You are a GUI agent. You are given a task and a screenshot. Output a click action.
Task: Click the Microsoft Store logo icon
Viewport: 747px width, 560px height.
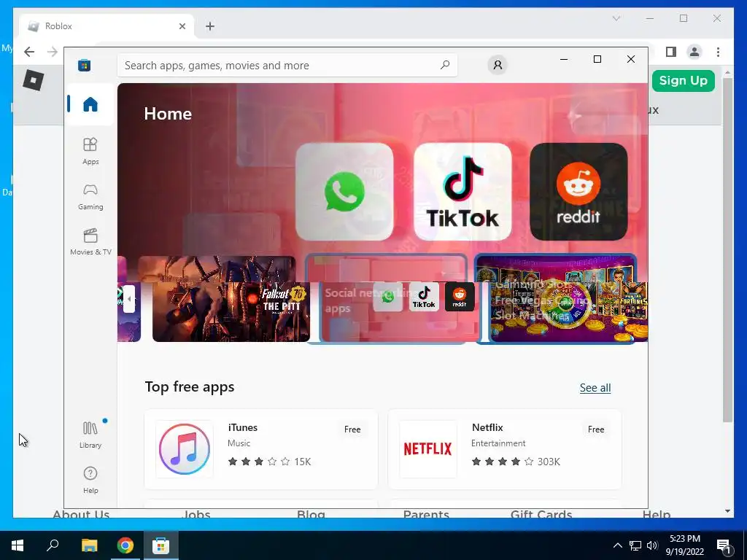[85, 65]
